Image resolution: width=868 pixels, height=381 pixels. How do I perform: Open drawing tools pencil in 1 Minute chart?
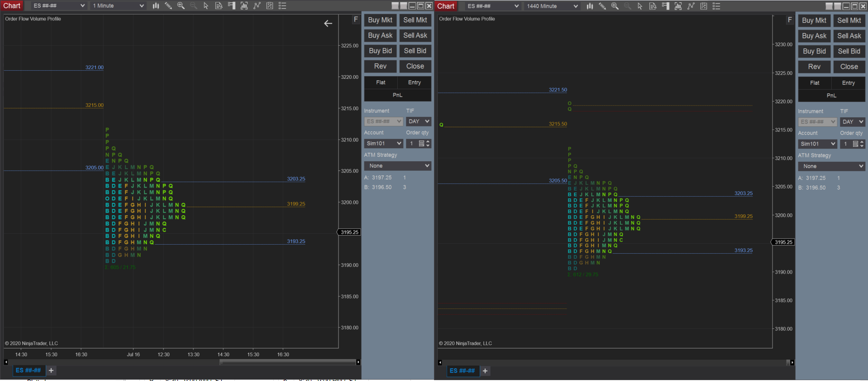click(x=168, y=6)
